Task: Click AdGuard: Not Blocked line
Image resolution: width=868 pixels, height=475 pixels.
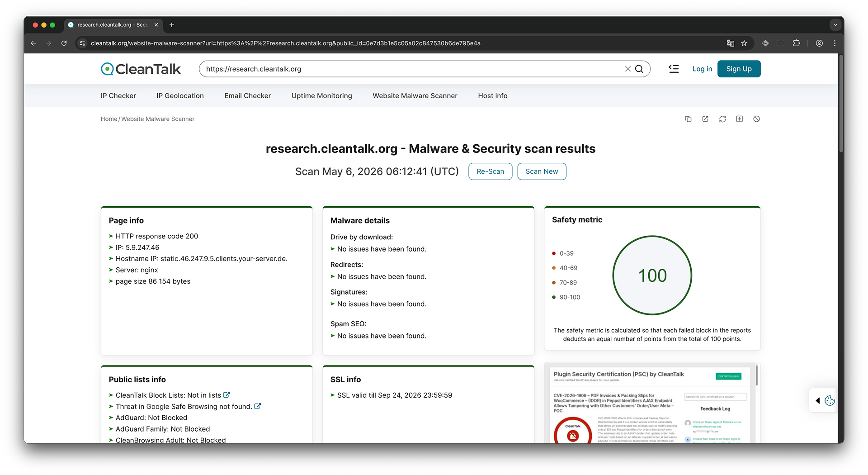Action: pyautogui.click(x=151, y=418)
